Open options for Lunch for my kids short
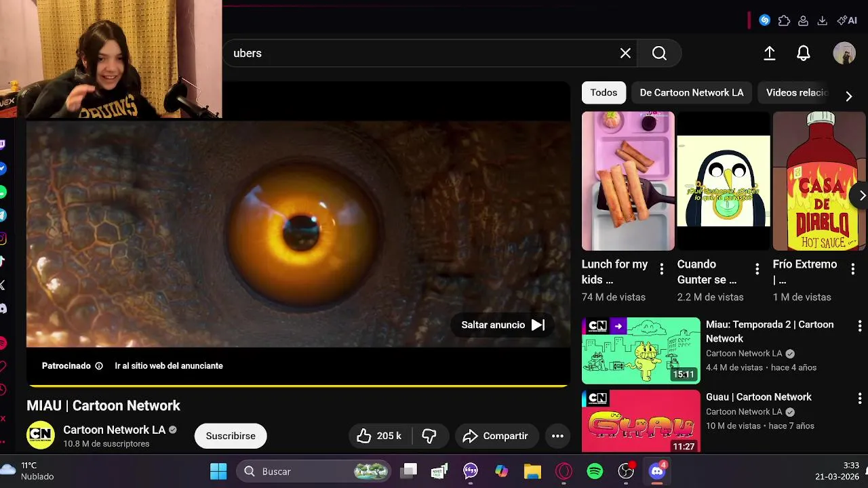Image resolution: width=868 pixels, height=488 pixels. [662, 269]
